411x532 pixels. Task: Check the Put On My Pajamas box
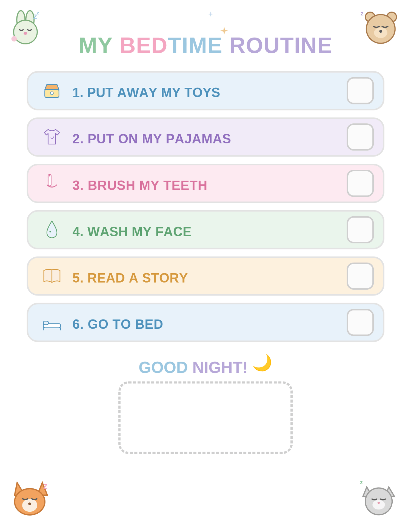point(360,137)
